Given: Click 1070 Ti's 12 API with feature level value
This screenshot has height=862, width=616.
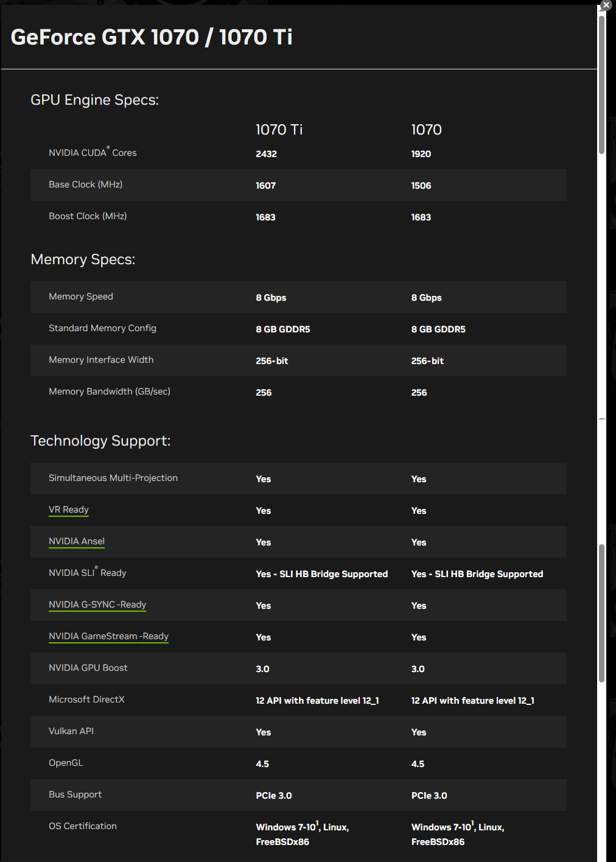Looking at the screenshot, I should [317, 701].
